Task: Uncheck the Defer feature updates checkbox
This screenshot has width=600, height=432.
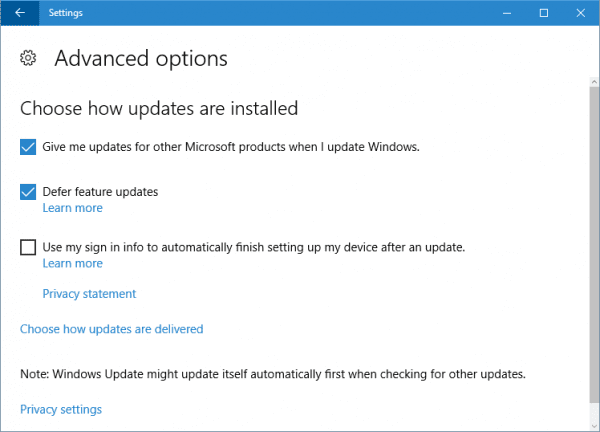Action: pos(28,192)
